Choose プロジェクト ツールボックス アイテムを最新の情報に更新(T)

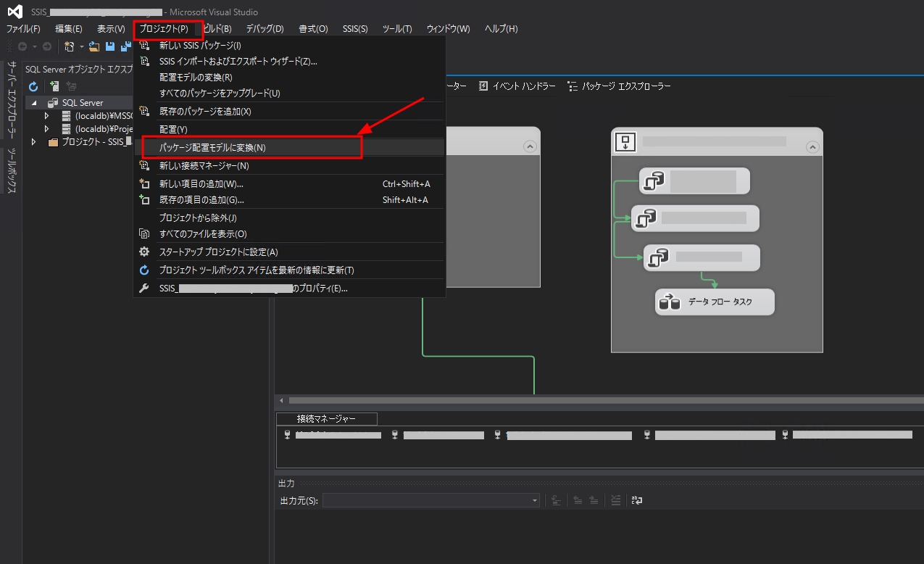(289, 270)
